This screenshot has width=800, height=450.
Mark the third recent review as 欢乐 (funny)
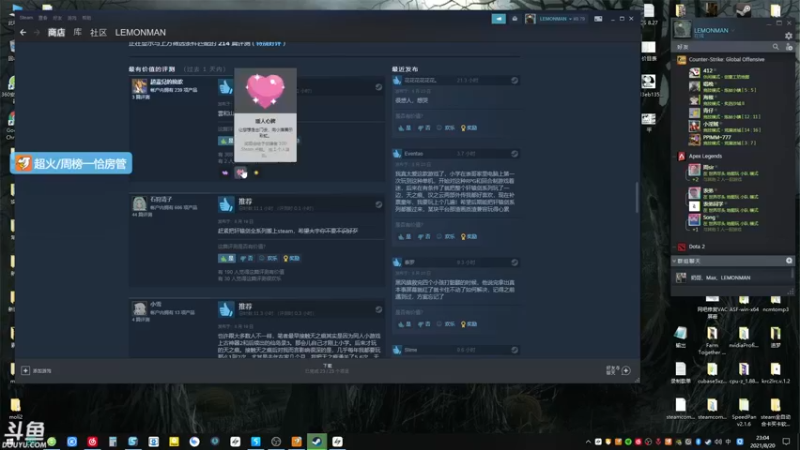click(445, 324)
